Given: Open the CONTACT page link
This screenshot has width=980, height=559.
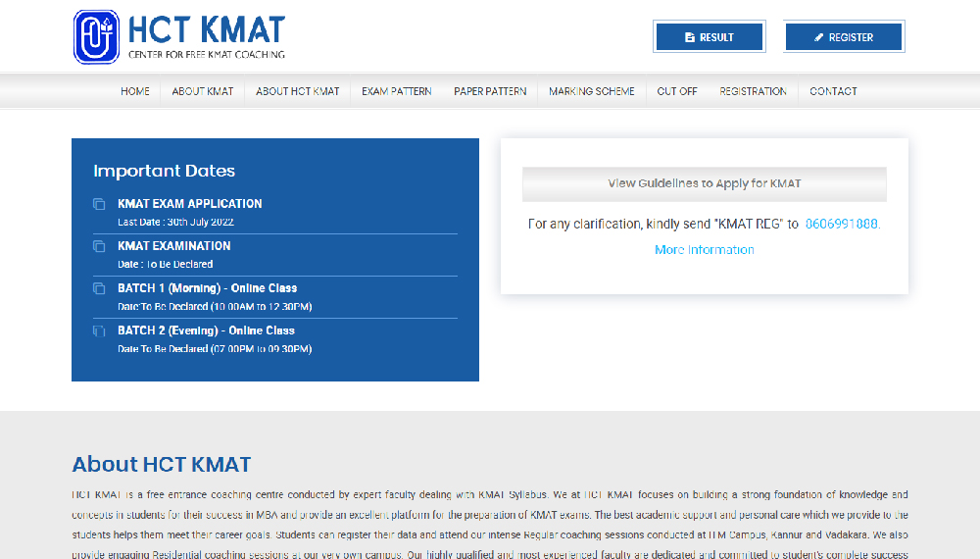Looking at the screenshot, I should tap(833, 91).
